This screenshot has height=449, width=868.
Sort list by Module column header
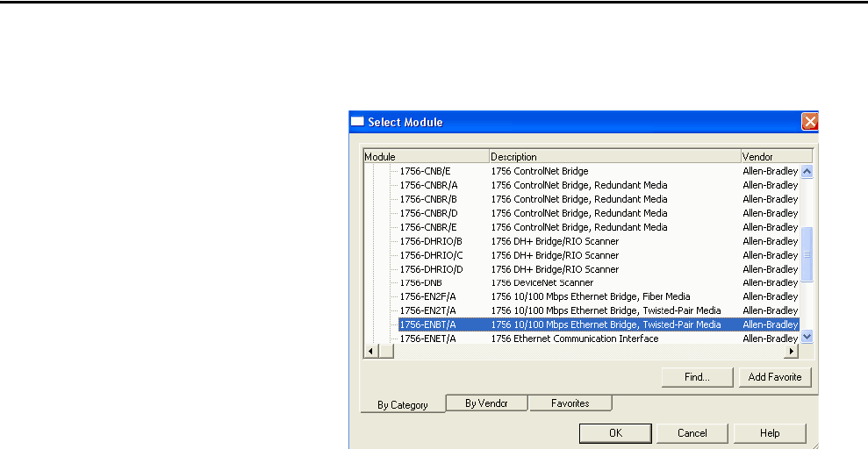(427, 156)
